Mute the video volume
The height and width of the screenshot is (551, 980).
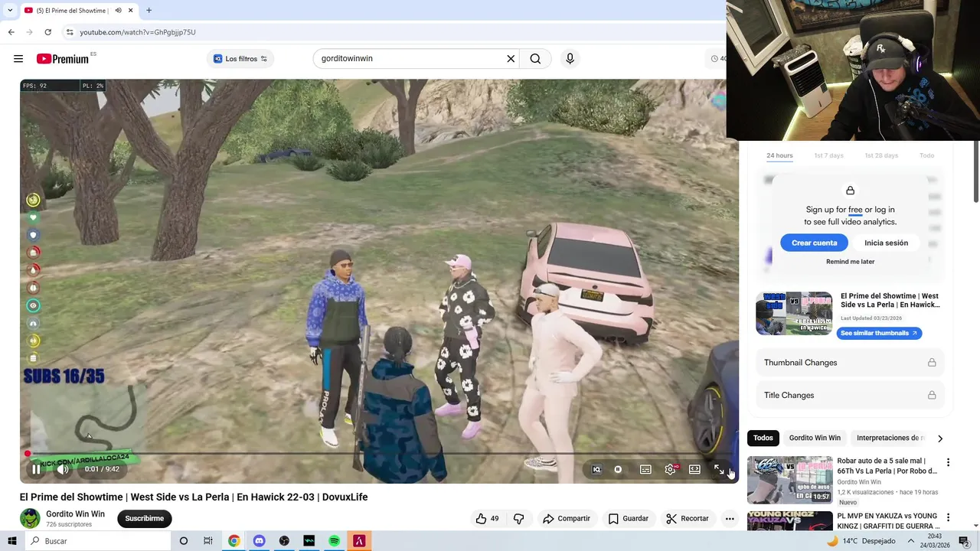pyautogui.click(x=63, y=469)
